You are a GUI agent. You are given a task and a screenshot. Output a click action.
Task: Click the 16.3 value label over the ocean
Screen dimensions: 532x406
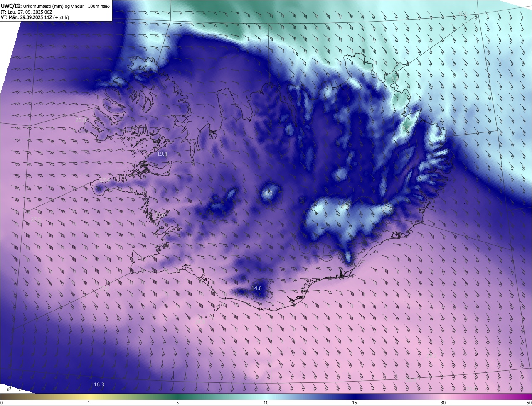click(x=99, y=384)
